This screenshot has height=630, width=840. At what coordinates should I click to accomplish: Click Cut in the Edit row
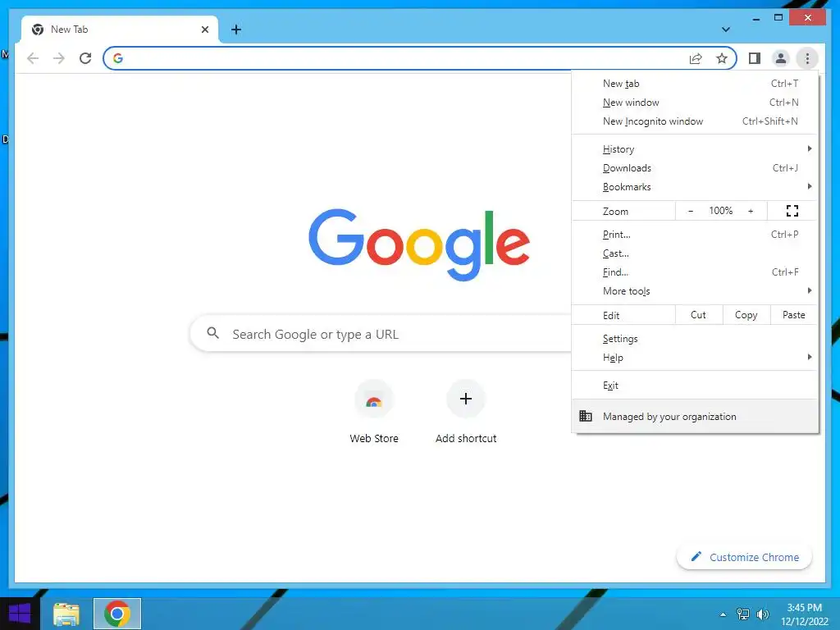click(x=699, y=315)
